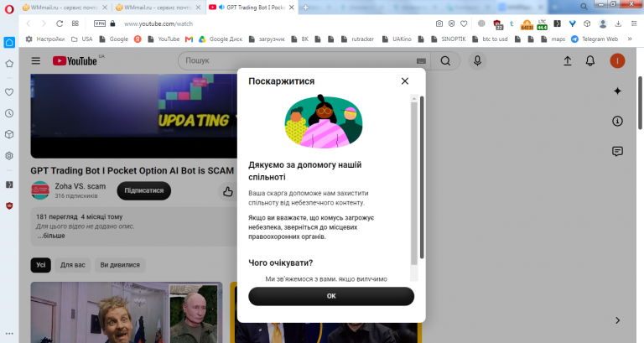This screenshot has width=644, height=343.
Task: Open the video thumbnail below the filter chips
Action: tap(127, 312)
